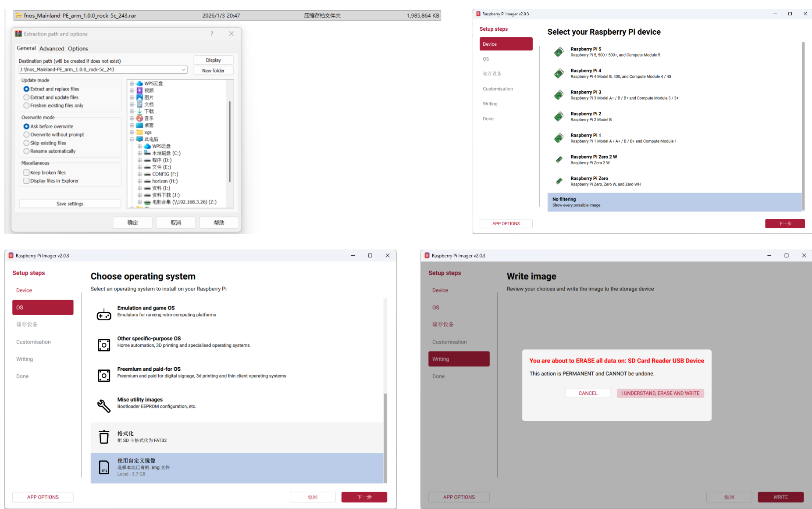Expand the 资料下载 (J:) tree node
The height and width of the screenshot is (509, 812).
140,195
